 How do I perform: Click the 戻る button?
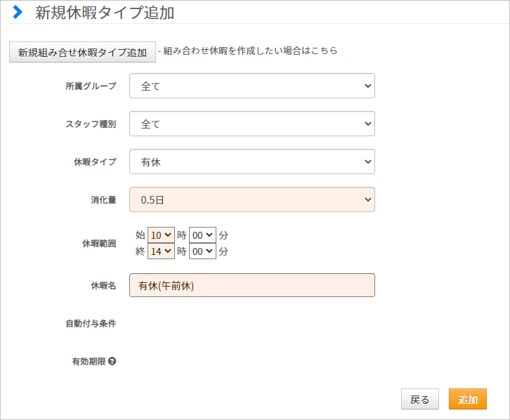420,399
